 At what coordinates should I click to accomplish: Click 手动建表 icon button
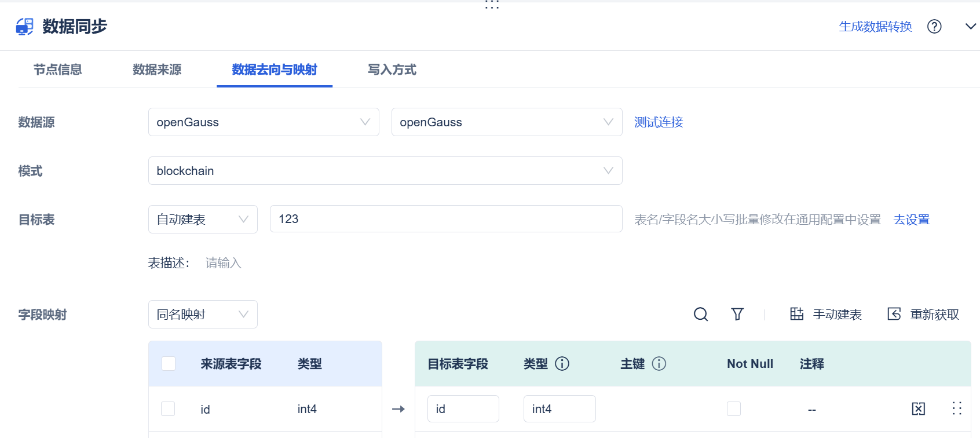(797, 314)
